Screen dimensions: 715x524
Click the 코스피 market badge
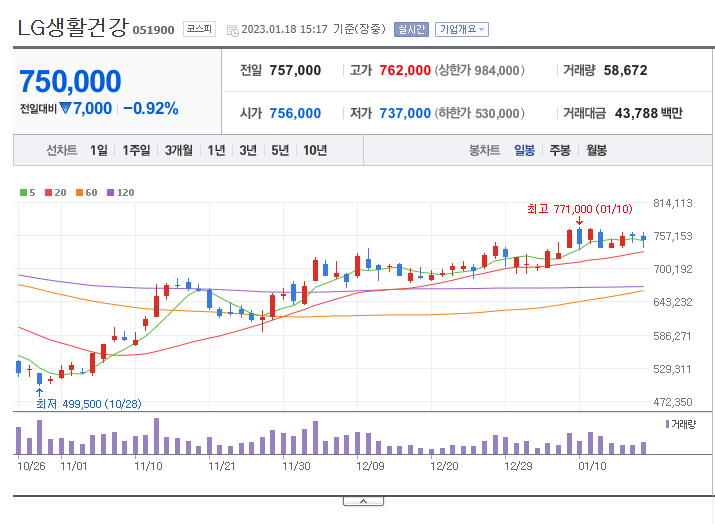tap(199, 29)
